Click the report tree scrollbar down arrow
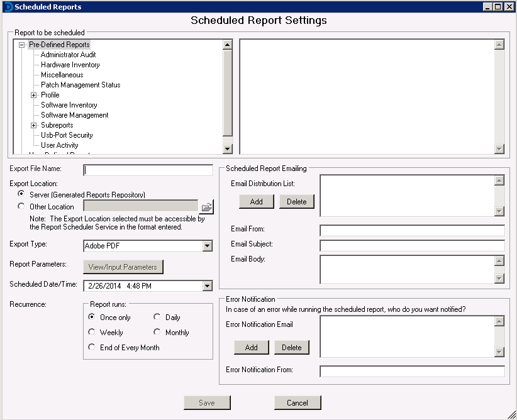This screenshot has width=517, height=420. pos(228,149)
